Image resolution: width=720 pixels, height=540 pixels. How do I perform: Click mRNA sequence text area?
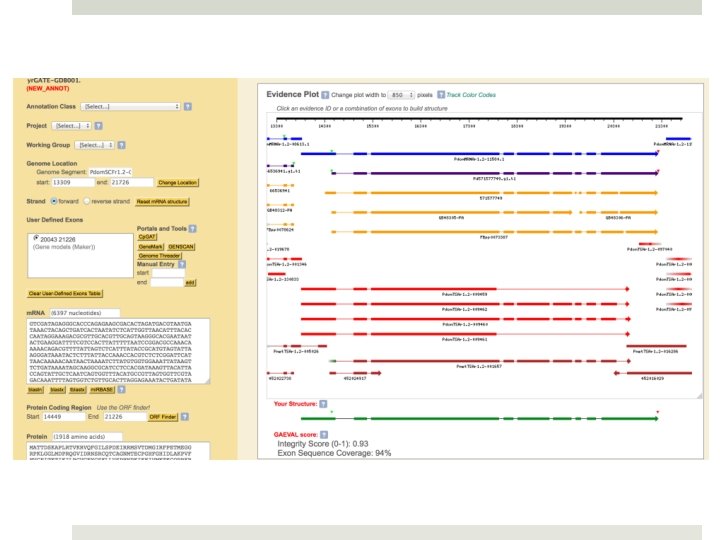click(x=118, y=351)
